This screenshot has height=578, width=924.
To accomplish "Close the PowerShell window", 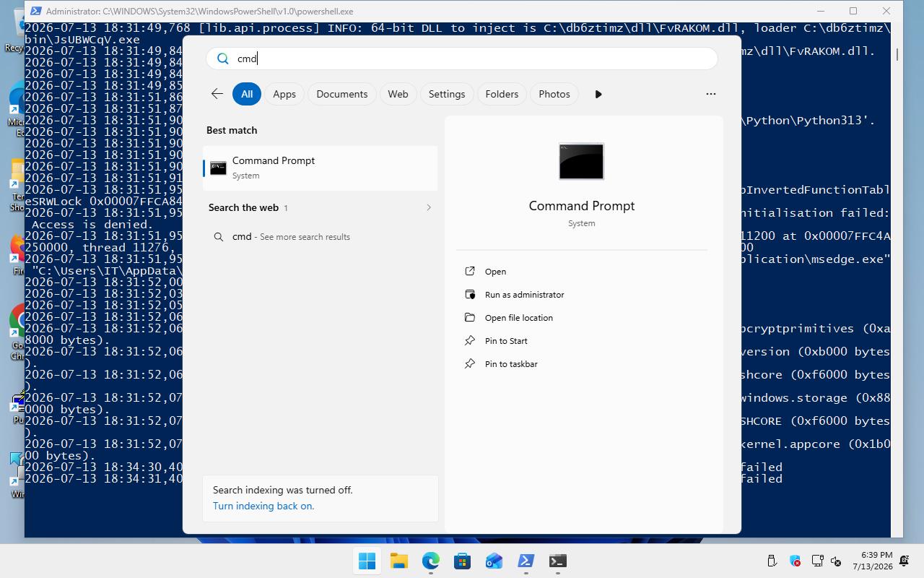I will click(886, 11).
